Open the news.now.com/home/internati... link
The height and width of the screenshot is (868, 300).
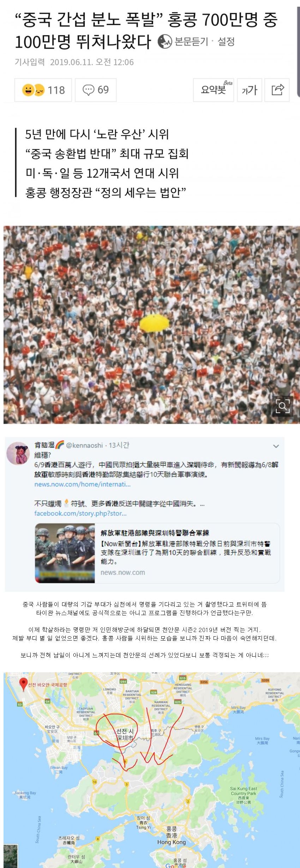click(x=82, y=484)
